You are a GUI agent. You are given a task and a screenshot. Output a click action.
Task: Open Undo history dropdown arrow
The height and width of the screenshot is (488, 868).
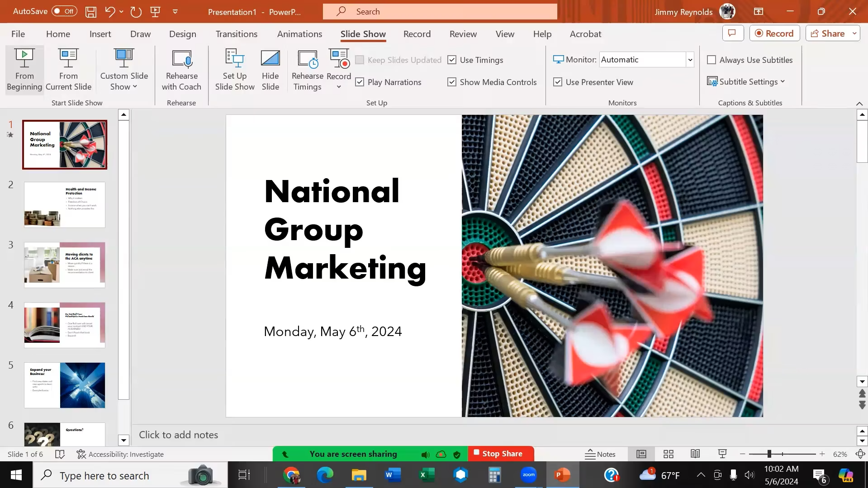(121, 12)
